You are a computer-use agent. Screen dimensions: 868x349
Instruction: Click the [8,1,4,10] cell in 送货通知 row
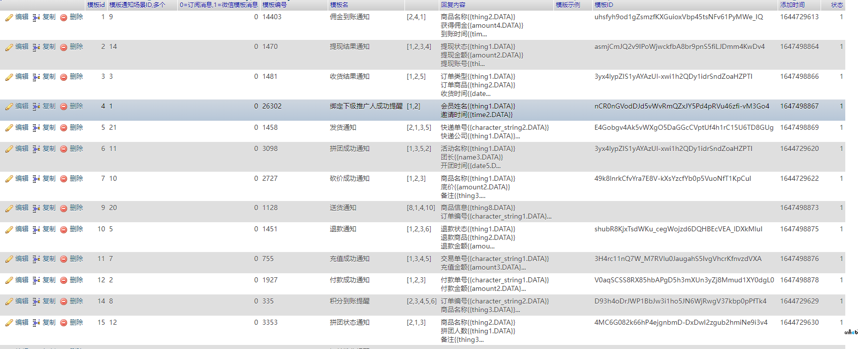pyautogui.click(x=421, y=208)
